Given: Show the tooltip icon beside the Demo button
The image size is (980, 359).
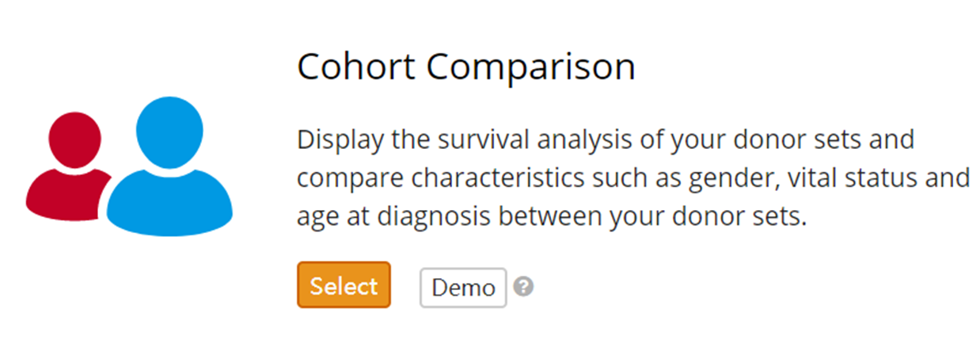Looking at the screenshot, I should tap(522, 286).
